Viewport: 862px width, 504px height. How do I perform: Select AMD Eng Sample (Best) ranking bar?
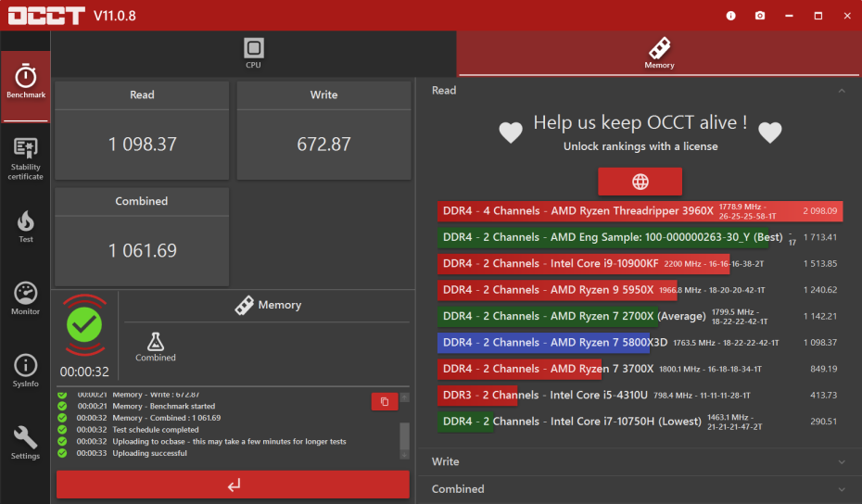pyautogui.click(x=640, y=237)
